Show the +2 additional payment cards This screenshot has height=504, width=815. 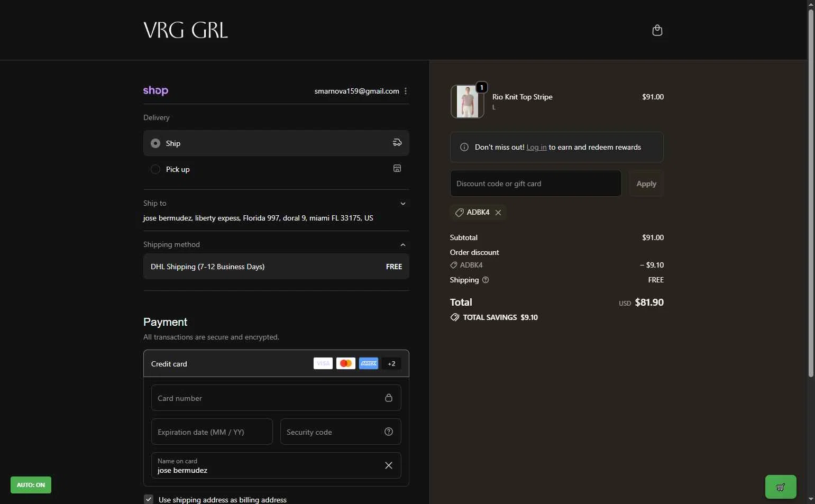tap(391, 363)
